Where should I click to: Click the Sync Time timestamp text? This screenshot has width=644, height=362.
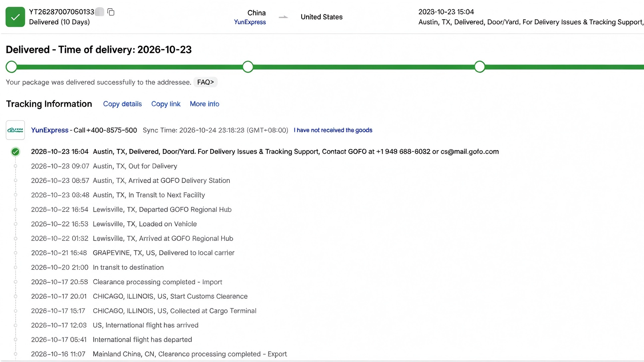(x=215, y=130)
